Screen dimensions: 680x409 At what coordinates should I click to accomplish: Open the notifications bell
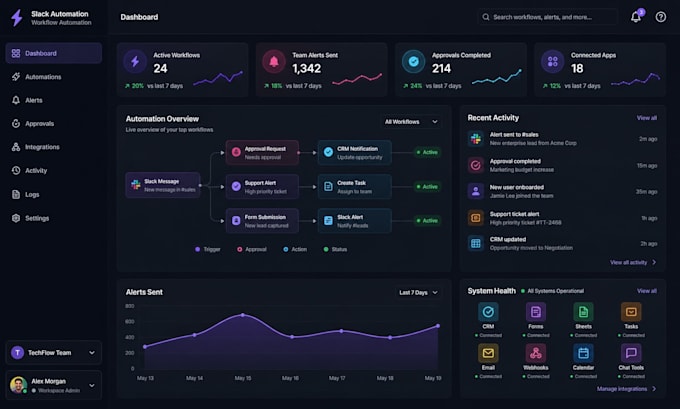point(636,17)
